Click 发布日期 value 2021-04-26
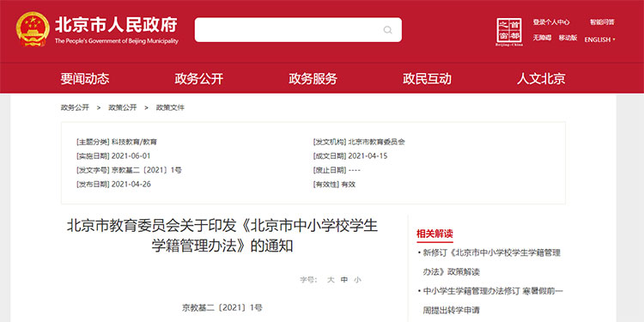Screen dimensions: 644x322 coord(131,184)
